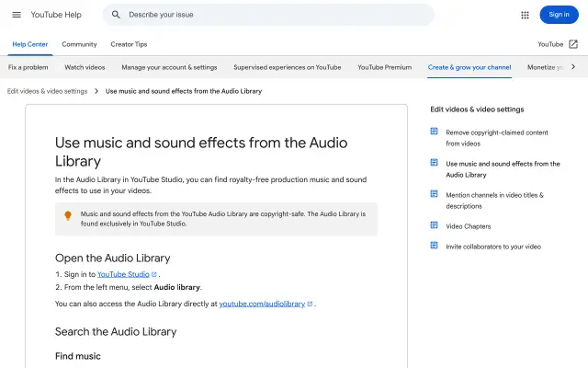Image resolution: width=588 pixels, height=368 pixels.
Task: Open Remove copyright-claimed content from videos article
Action: point(497,138)
